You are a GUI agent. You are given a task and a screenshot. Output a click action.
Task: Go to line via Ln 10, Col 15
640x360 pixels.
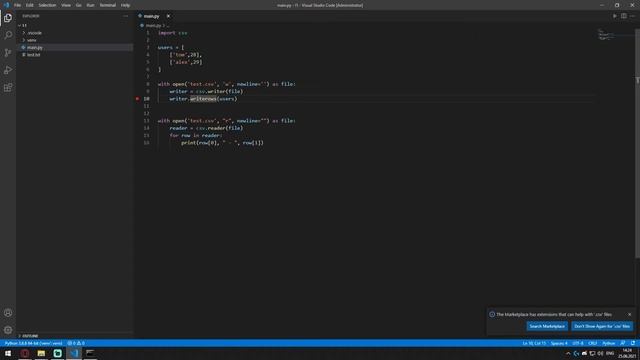(534, 343)
